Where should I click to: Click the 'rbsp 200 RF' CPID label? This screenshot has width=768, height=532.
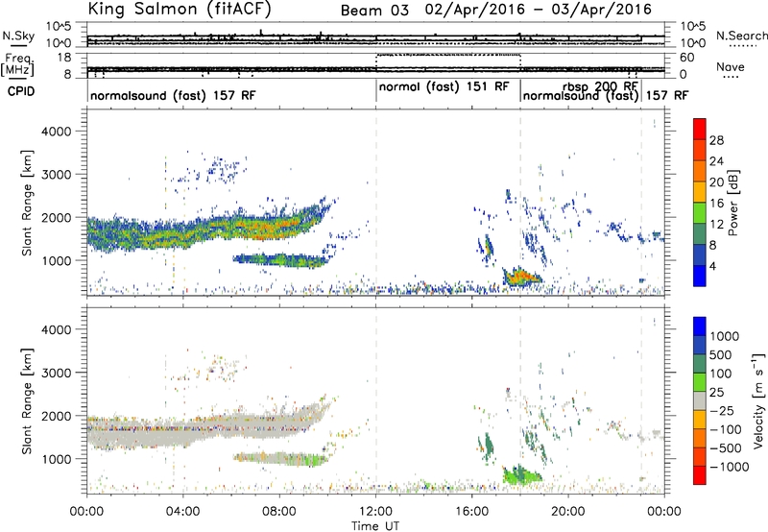(599, 86)
